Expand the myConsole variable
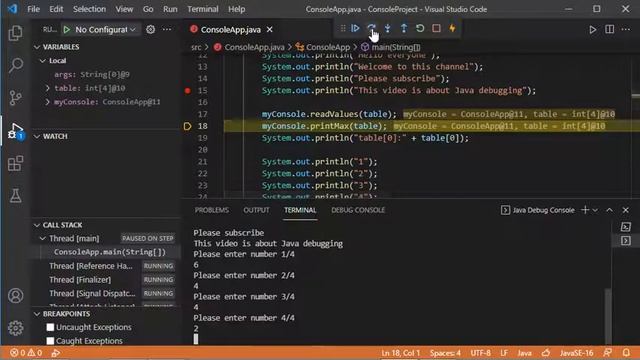Viewport: 640px width, 360px height. point(48,102)
